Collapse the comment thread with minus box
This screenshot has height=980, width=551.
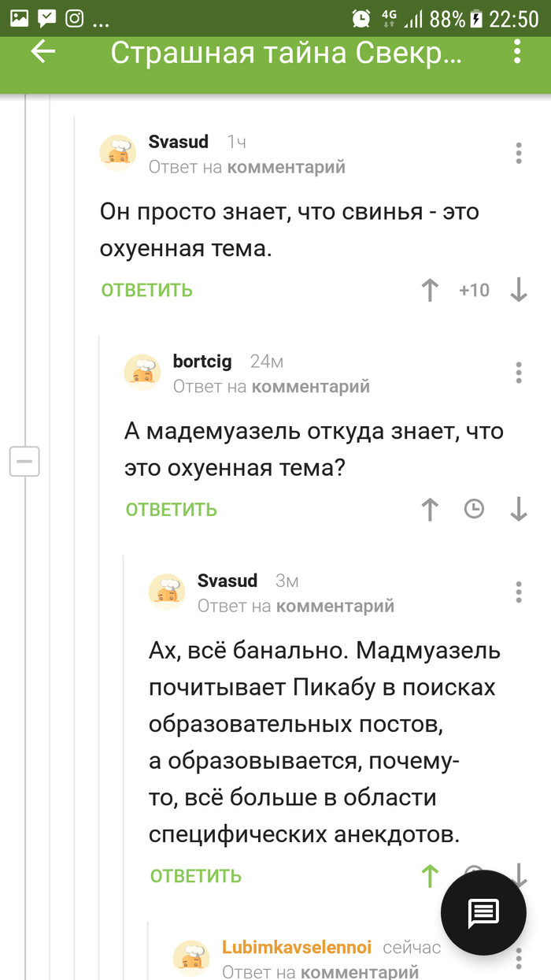24,461
